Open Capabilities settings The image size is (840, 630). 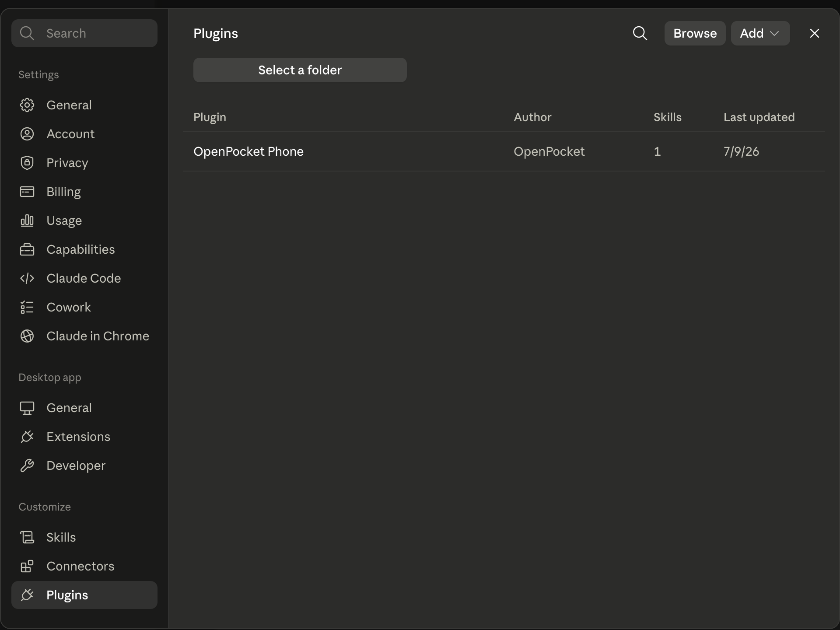pyautogui.click(x=84, y=249)
